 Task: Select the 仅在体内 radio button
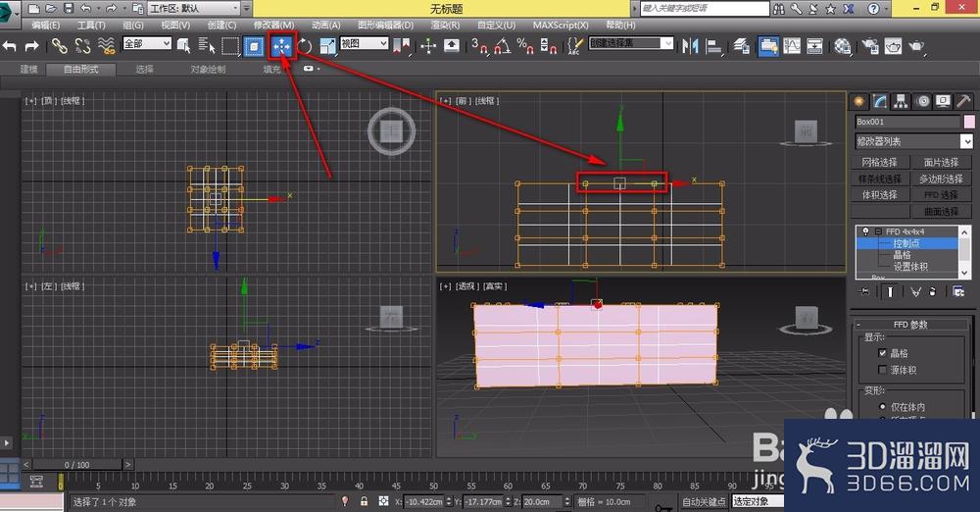(883, 406)
